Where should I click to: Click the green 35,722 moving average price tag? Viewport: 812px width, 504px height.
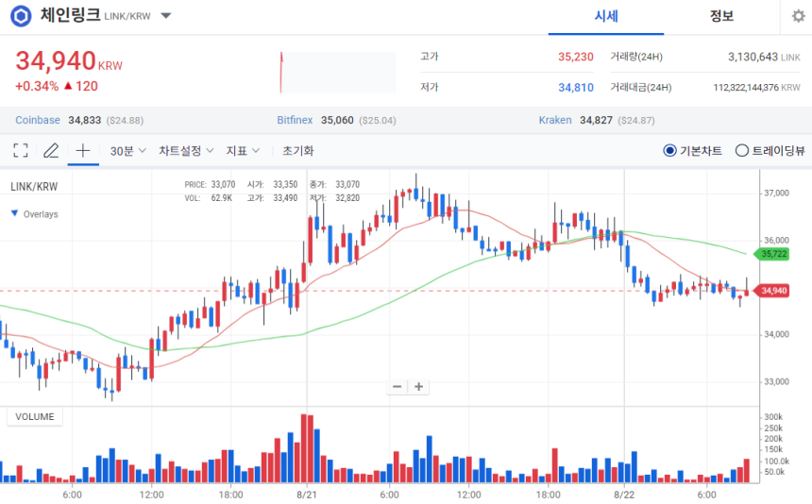click(x=771, y=254)
